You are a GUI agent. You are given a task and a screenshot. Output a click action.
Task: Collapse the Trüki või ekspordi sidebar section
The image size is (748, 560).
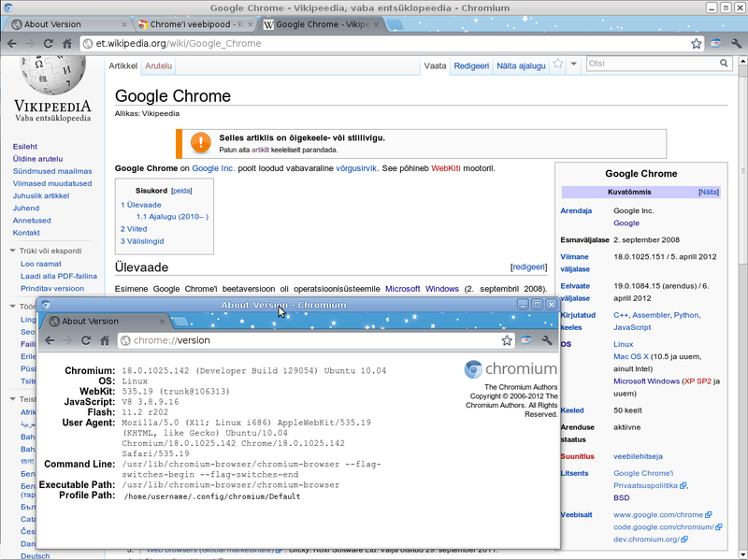click(13, 251)
